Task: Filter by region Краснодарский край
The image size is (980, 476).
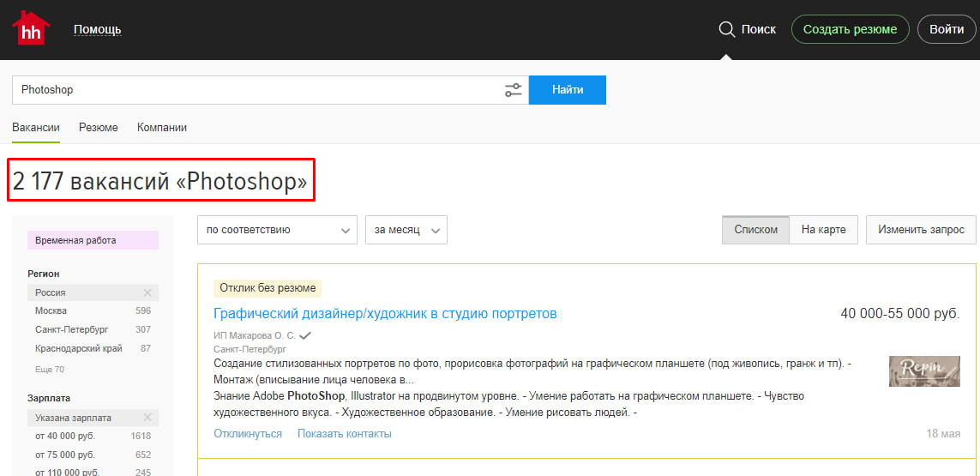Action: pyautogui.click(x=79, y=348)
